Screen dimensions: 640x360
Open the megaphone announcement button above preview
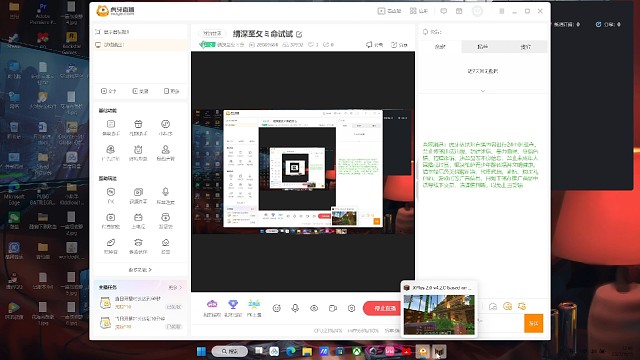[374, 44]
